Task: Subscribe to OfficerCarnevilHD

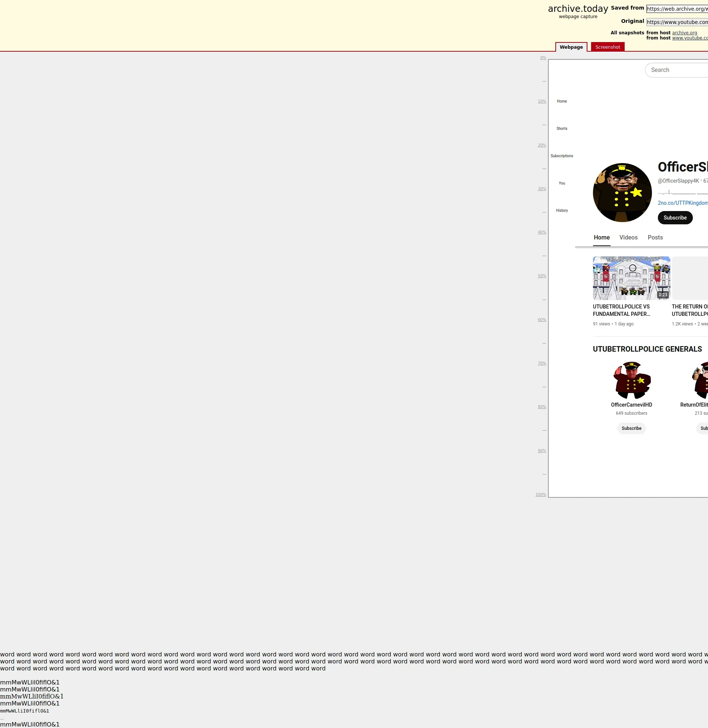Action: tap(631, 428)
